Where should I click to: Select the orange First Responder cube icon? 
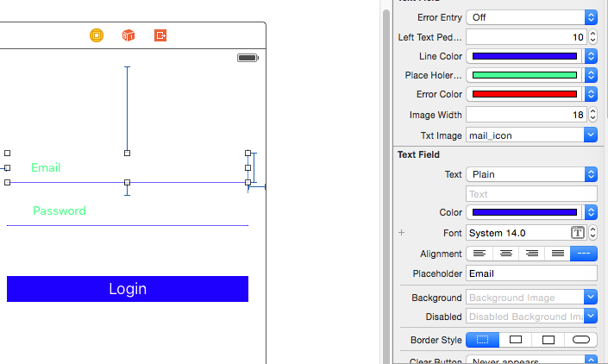pos(128,35)
